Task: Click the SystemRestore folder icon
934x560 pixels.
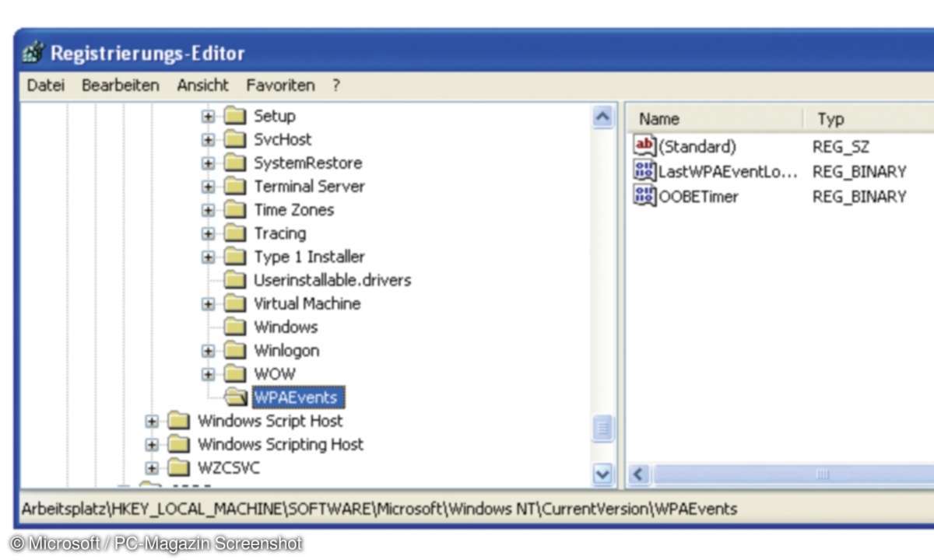Action: [x=235, y=163]
